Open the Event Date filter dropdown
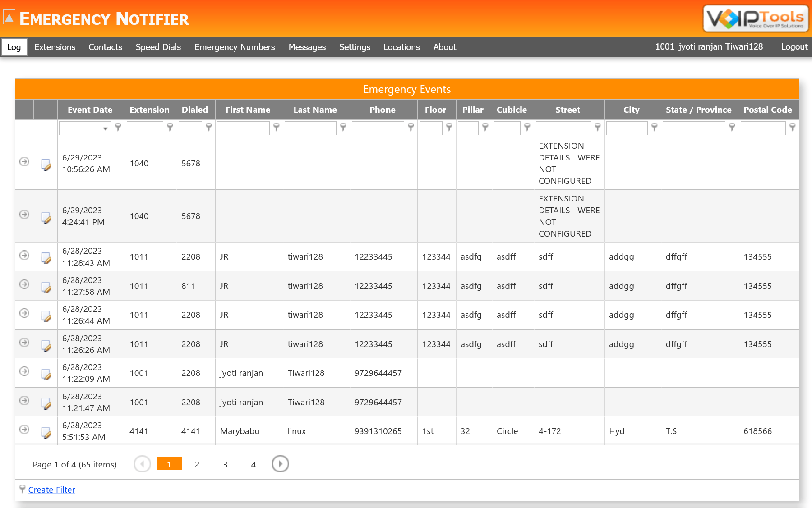The height and width of the screenshot is (508, 812). [106, 128]
